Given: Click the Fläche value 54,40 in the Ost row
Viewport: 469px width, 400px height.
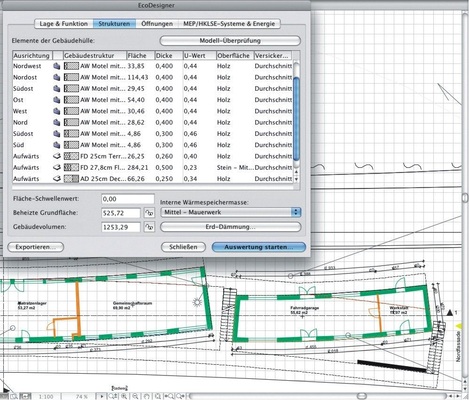Looking at the screenshot, I should coord(136,100).
